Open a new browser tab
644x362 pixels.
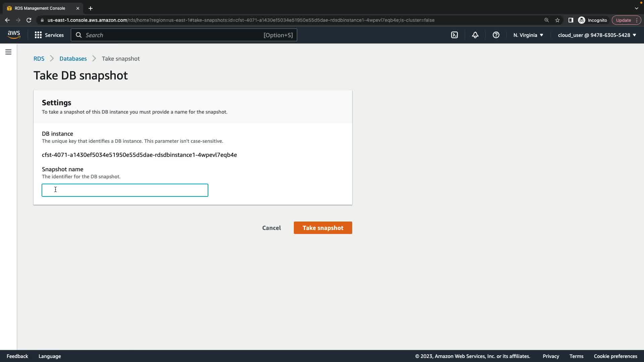click(90, 8)
